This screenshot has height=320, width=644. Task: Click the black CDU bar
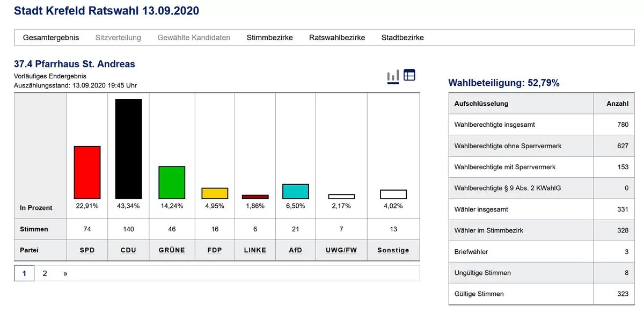[x=129, y=149]
